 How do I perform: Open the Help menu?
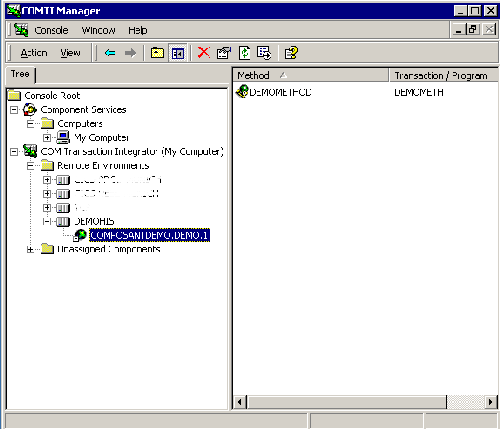pyautogui.click(x=138, y=30)
